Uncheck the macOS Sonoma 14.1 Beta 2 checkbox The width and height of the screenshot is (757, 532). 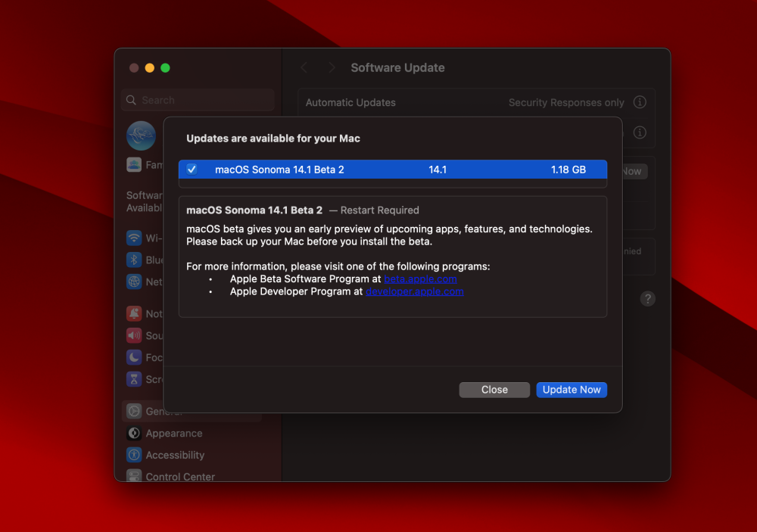tap(192, 170)
